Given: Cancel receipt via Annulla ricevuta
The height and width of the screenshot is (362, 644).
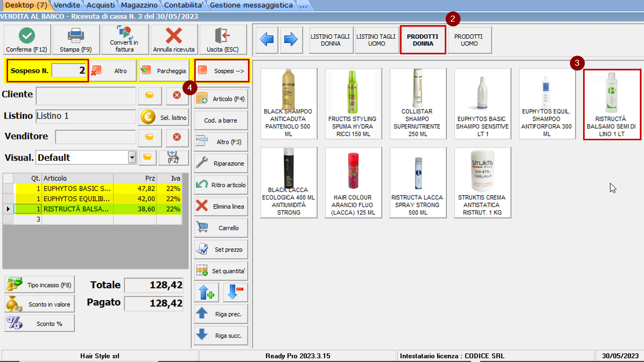Looking at the screenshot, I should tap(174, 39).
